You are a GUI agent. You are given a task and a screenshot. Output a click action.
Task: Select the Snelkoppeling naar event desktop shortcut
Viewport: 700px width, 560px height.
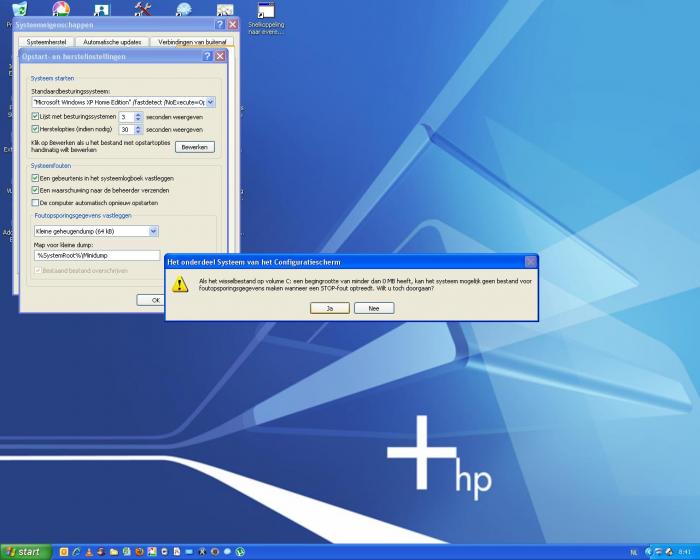pos(266,18)
